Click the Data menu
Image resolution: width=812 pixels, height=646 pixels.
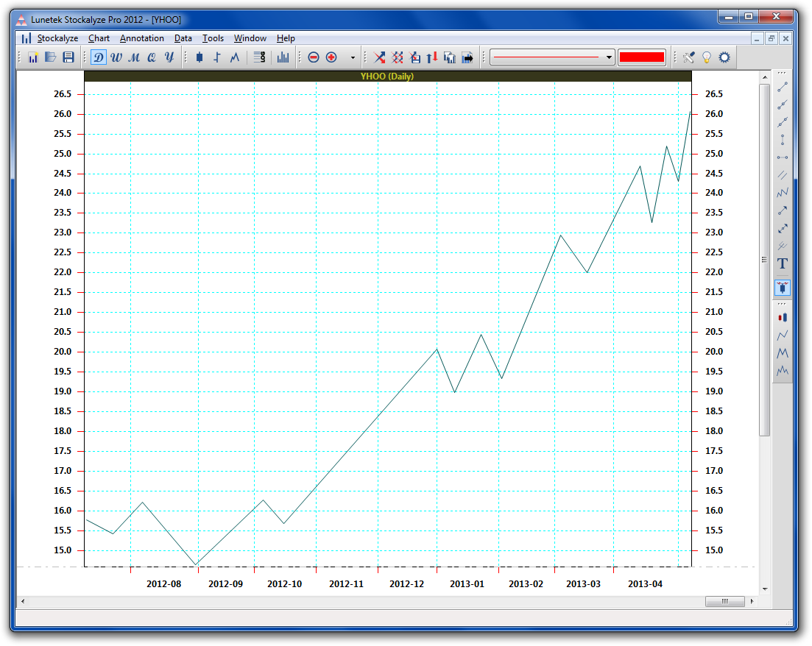pyautogui.click(x=183, y=38)
